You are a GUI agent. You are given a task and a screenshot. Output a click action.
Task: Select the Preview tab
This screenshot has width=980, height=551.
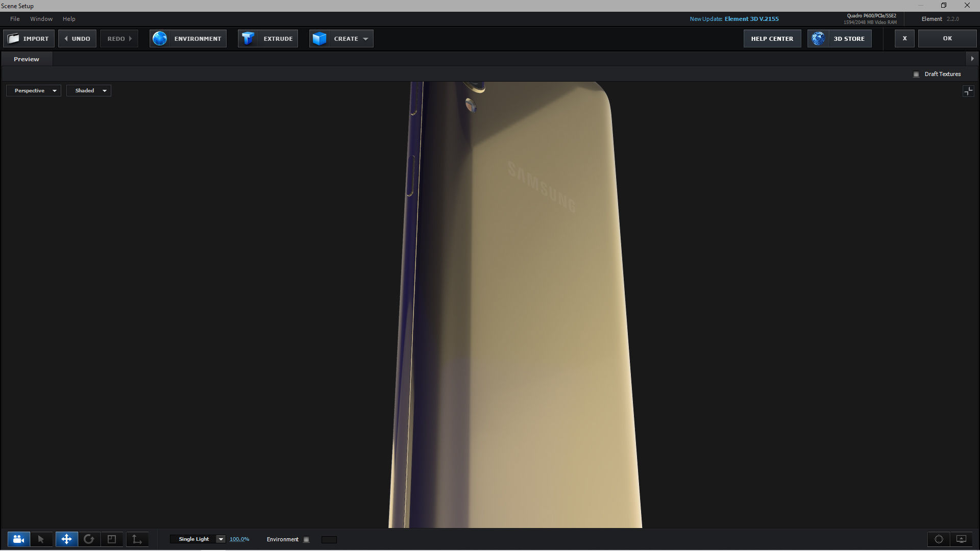tap(27, 59)
